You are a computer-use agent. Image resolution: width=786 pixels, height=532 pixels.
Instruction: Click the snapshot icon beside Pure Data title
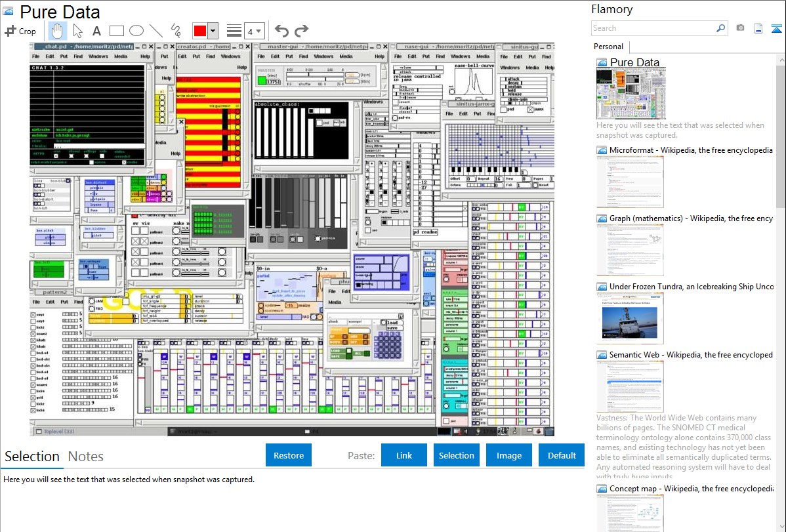coord(8,11)
